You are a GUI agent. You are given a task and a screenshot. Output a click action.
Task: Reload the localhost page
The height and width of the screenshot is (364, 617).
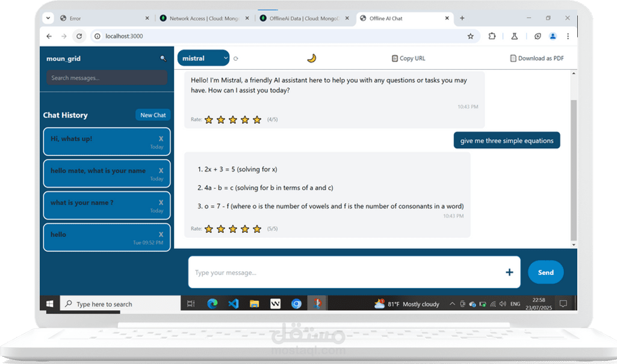pyautogui.click(x=79, y=36)
